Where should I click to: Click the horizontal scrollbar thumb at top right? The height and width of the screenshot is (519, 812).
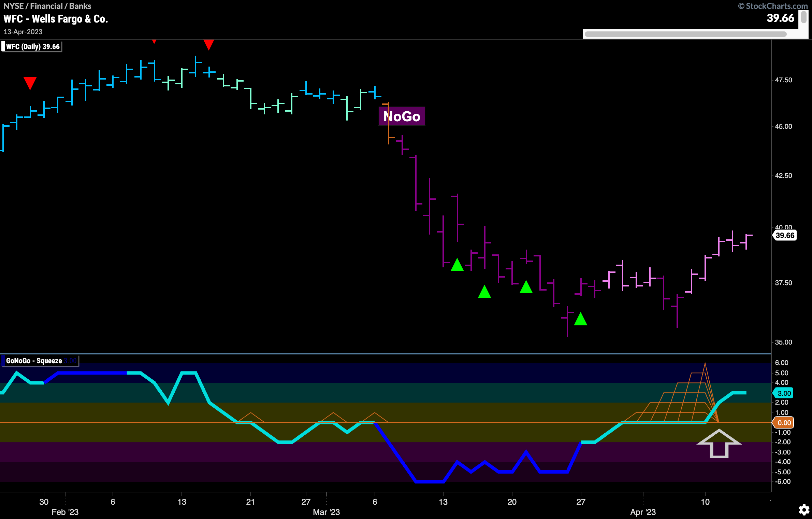[x=685, y=34]
